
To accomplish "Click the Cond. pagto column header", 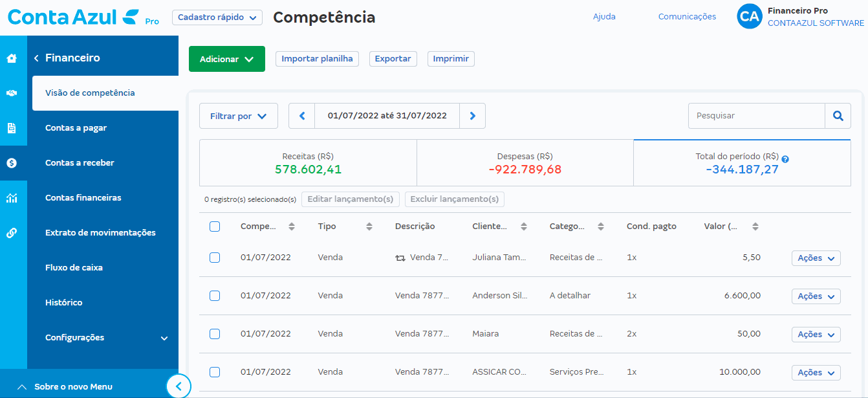I will click(651, 227).
